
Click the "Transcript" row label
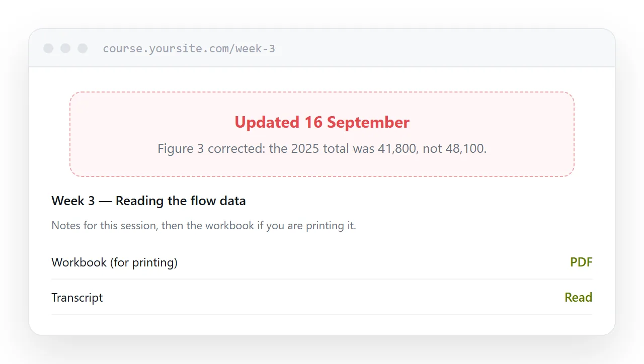point(77,298)
